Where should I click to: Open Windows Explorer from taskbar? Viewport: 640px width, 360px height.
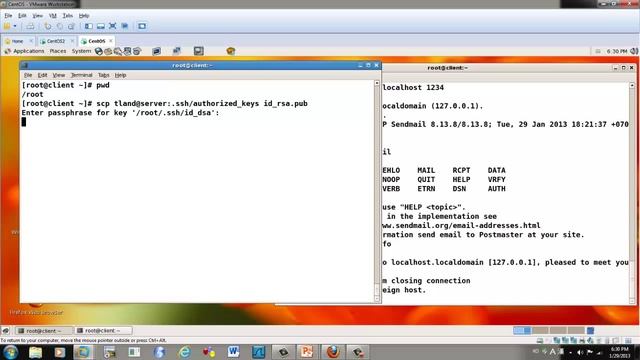tap(36, 352)
